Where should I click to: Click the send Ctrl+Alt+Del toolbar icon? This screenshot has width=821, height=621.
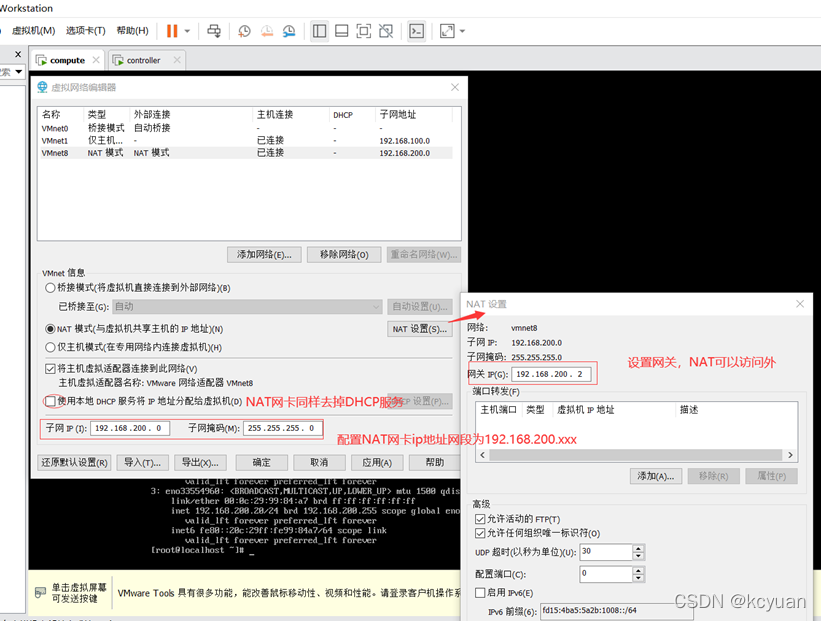pos(214,31)
